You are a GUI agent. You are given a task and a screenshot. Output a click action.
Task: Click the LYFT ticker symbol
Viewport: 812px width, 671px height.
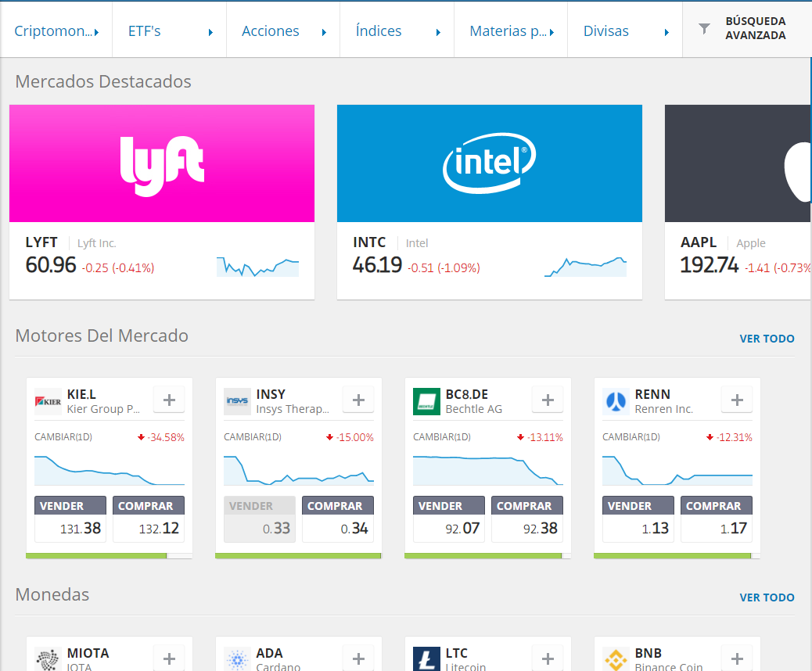pyautogui.click(x=41, y=242)
